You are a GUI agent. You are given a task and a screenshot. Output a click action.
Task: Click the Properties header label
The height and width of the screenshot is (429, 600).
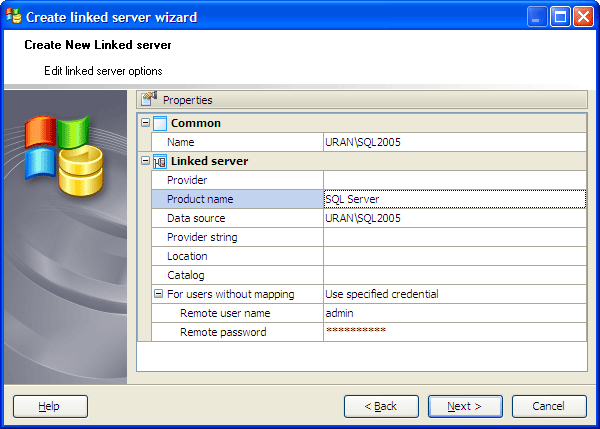pyautogui.click(x=188, y=100)
